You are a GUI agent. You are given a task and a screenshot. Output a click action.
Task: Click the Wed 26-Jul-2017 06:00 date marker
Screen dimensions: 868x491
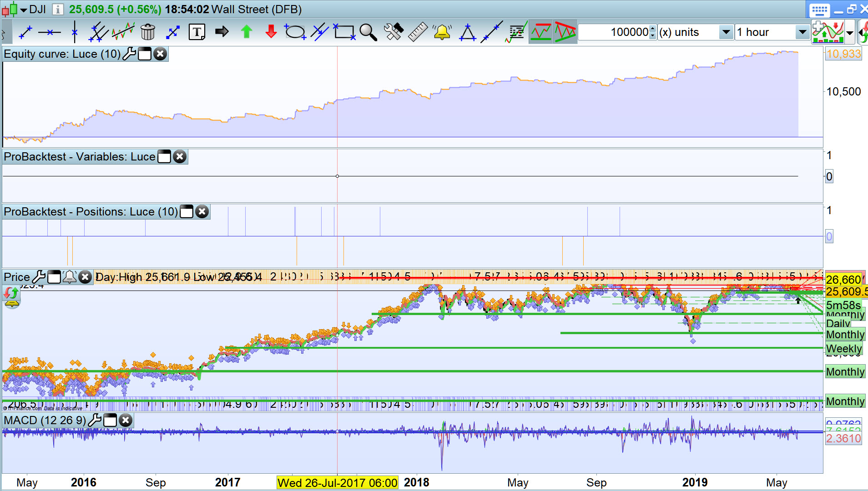coord(338,482)
